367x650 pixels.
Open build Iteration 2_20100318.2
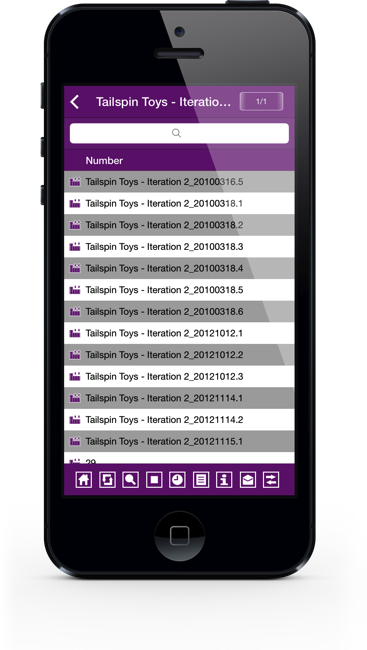point(179,225)
